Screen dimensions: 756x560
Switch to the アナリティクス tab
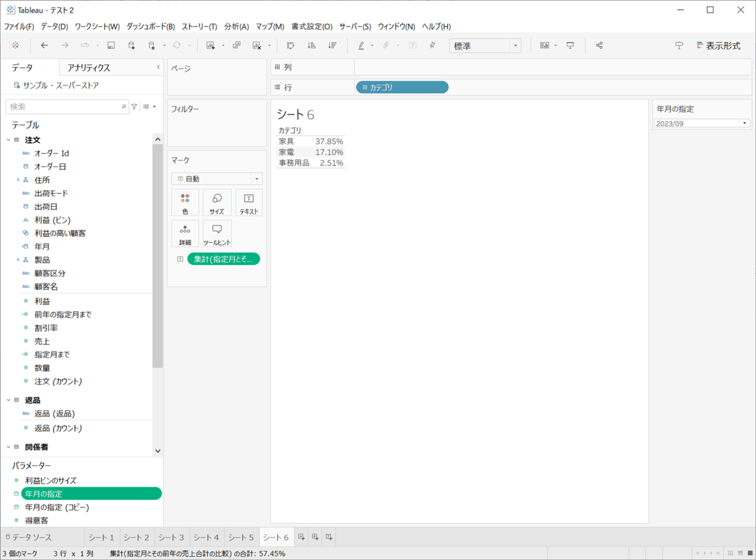[x=89, y=68]
